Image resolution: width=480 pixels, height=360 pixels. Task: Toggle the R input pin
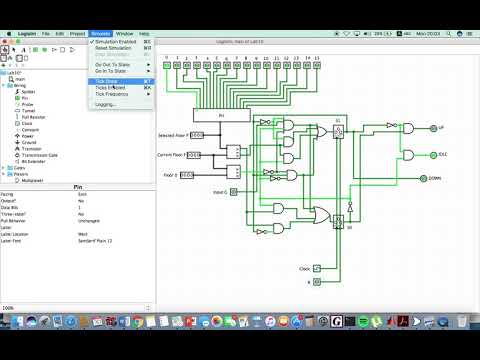click(x=317, y=282)
